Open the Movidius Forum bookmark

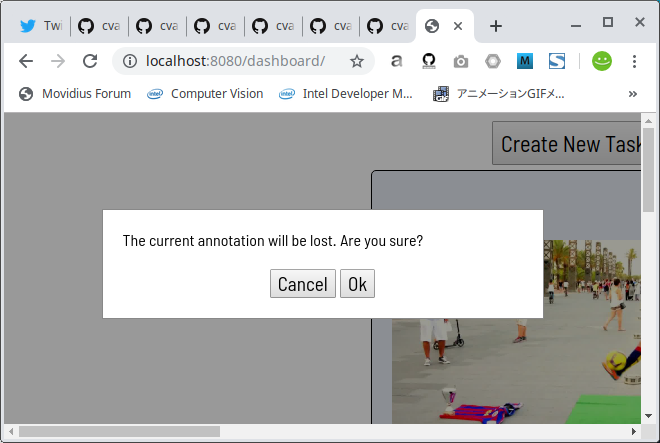tap(75, 93)
